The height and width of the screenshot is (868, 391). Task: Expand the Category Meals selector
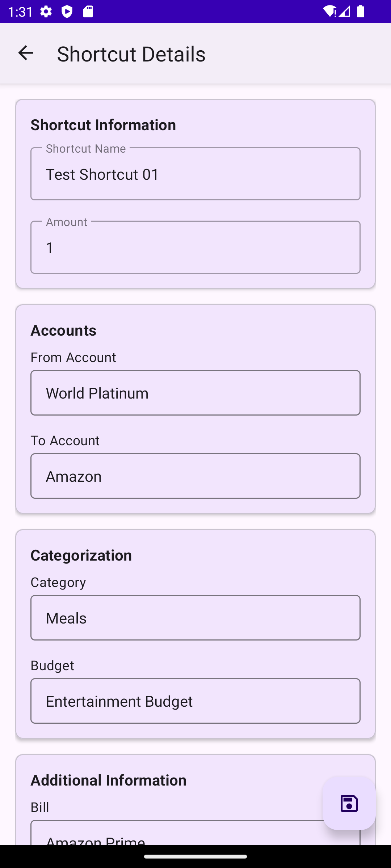coord(195,618)
